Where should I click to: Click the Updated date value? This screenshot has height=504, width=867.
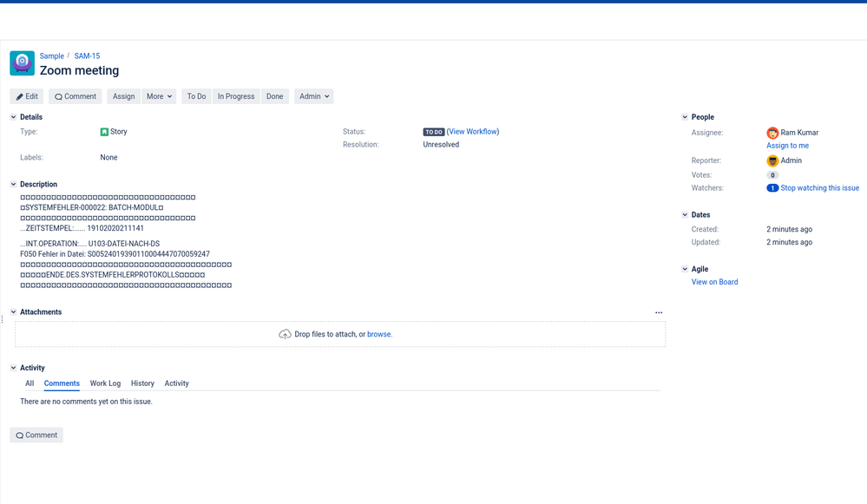pyautogui.click(x=789, y=242)
